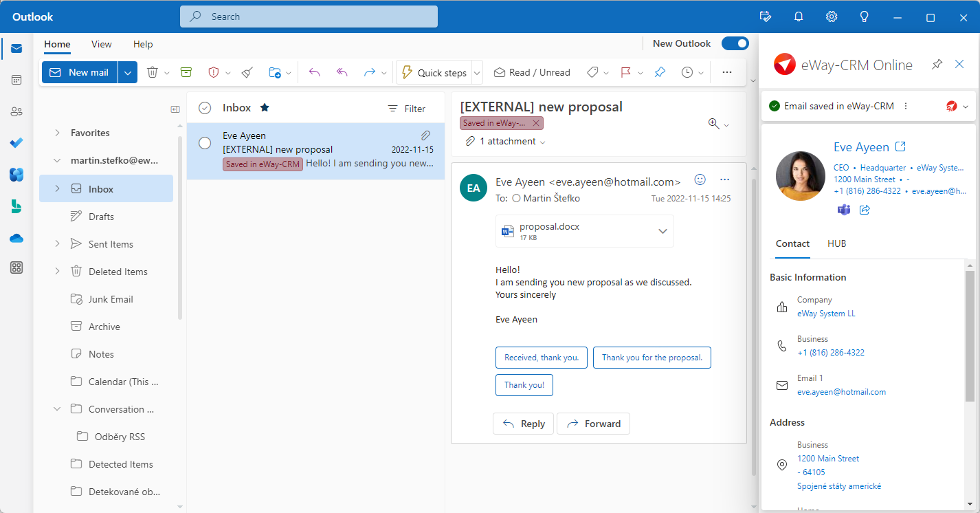Pin the message using toolbar pin
The height and width of the screenshot is (513, 980).
[660, 72]
